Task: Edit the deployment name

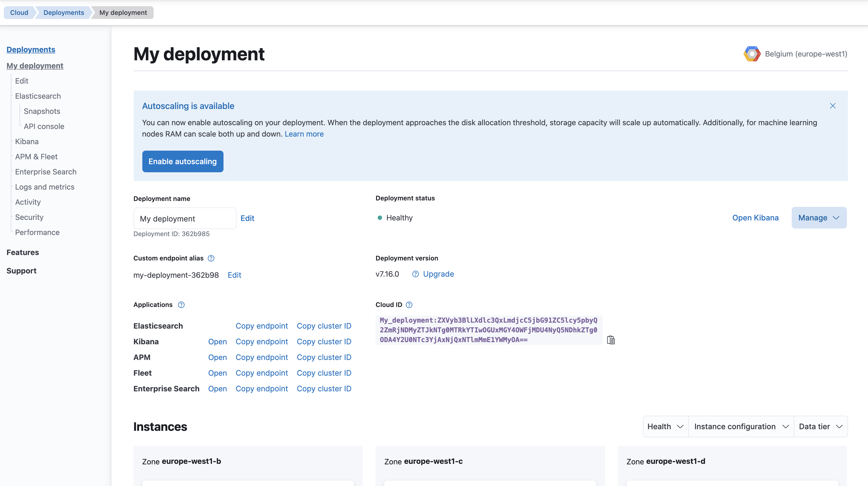Action: (x=247, y=218)
